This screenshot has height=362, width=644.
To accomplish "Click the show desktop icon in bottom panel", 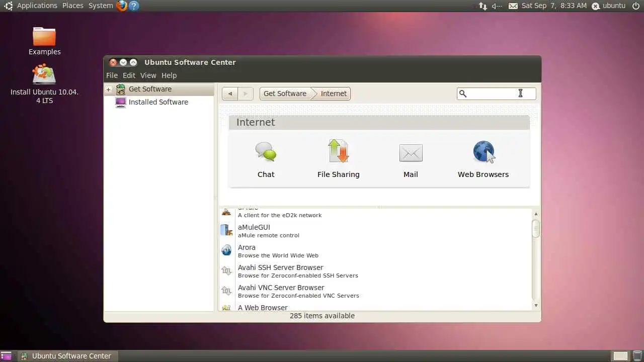I will 6,356.
